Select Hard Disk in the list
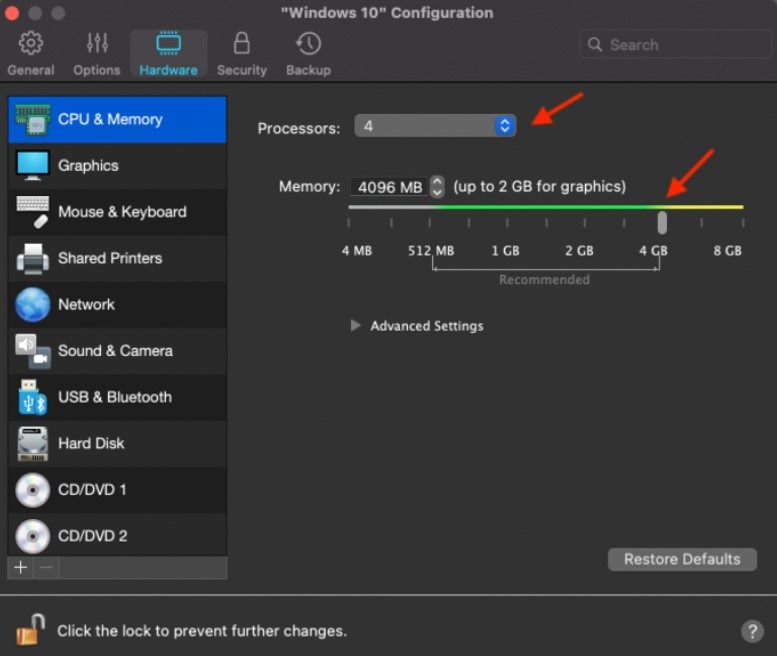 [x=117, y=443]
